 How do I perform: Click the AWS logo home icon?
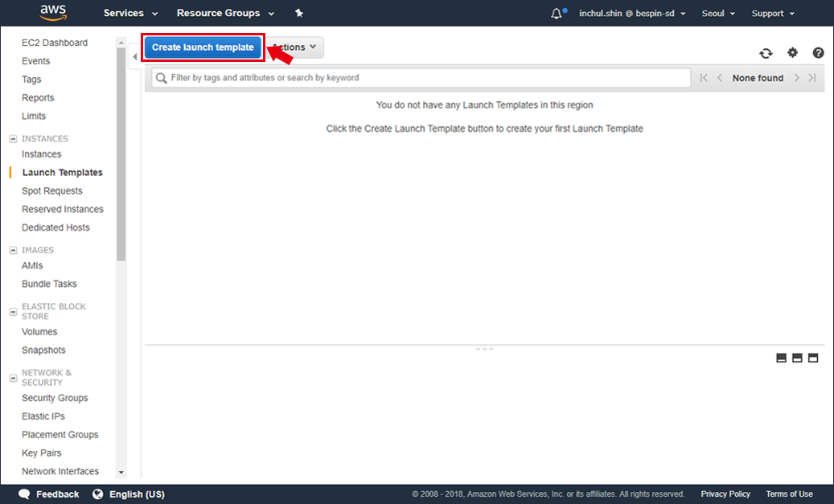pos(53,13)
